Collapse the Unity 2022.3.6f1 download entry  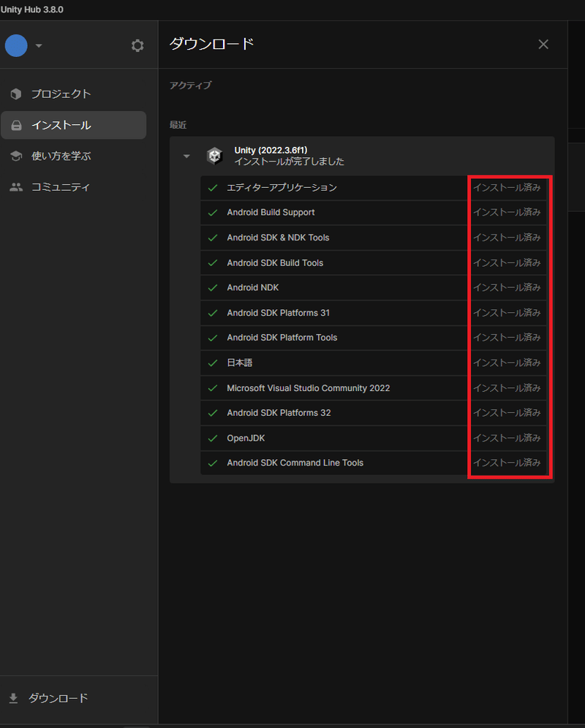tap(186, 156)
